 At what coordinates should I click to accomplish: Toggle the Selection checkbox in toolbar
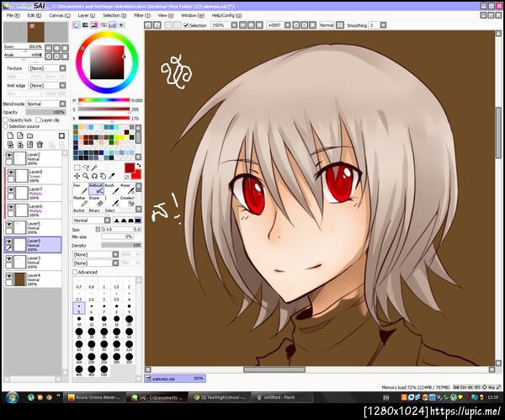click(x=186, y=25)
